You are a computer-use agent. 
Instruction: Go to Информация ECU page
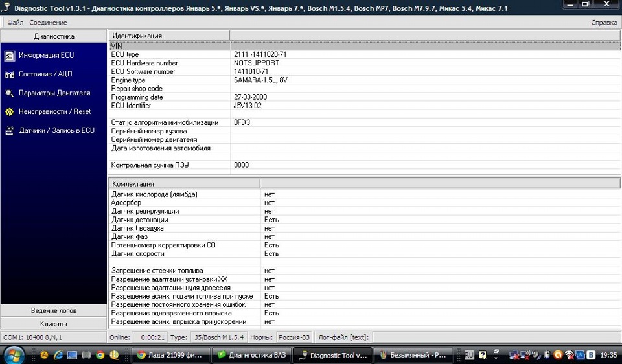pyautogui.click(x=47, y=55)
